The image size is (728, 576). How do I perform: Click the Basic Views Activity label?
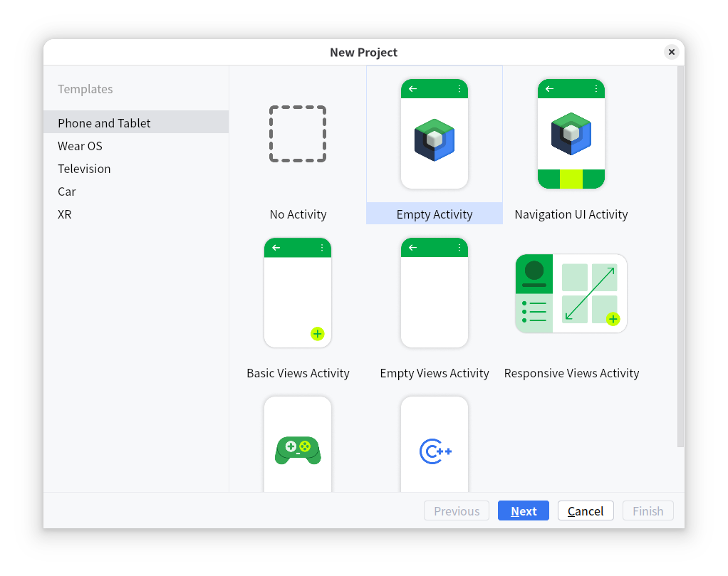[x=298, y=373]
